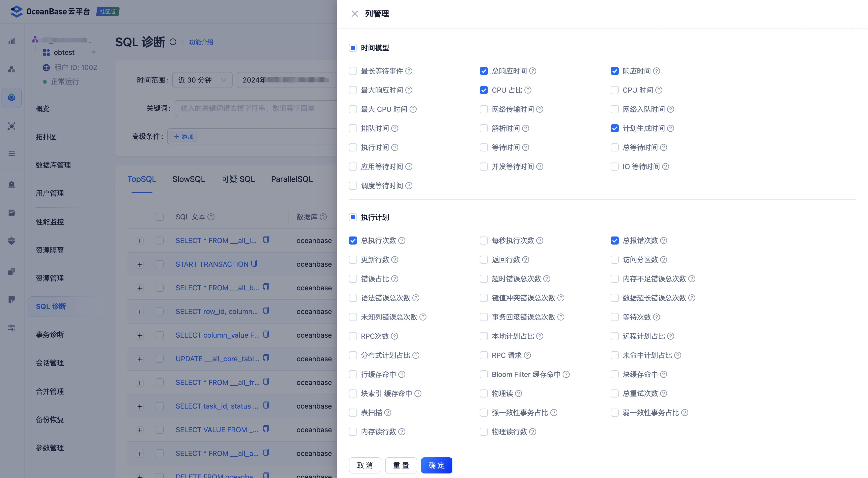Viewport: 868px width, 478px height.
Task: Copy the START TRANSACTION SQL text
Action: [x=254, y=263]
